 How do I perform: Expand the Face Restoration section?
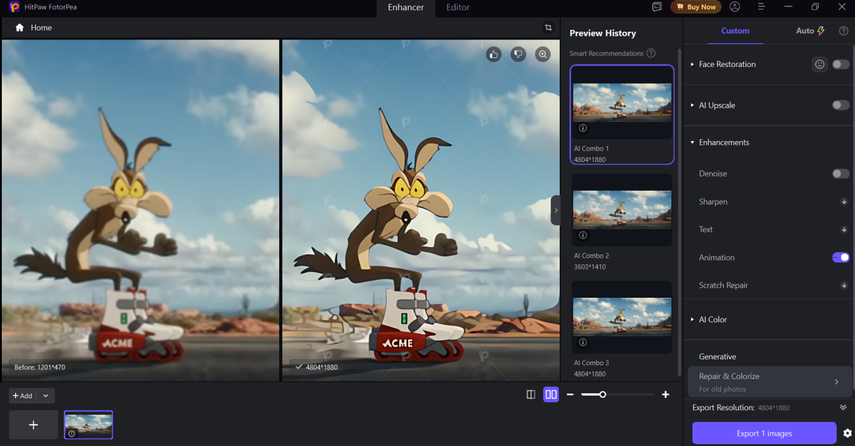692,64
